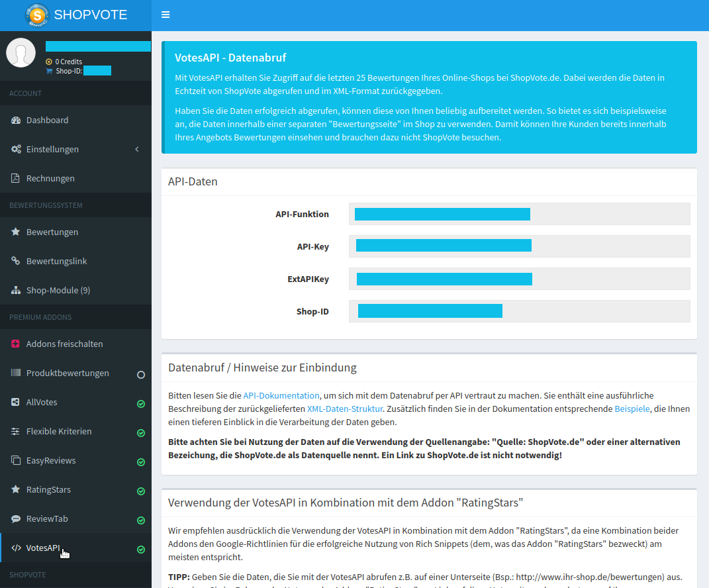Click the user avatar picture
The height and width of the screenshot is (588, 709).
[21, 52]
